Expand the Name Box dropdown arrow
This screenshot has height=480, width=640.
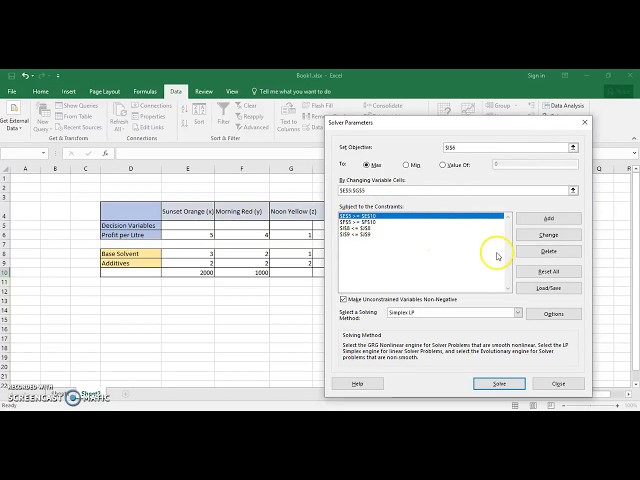(43, 153)
